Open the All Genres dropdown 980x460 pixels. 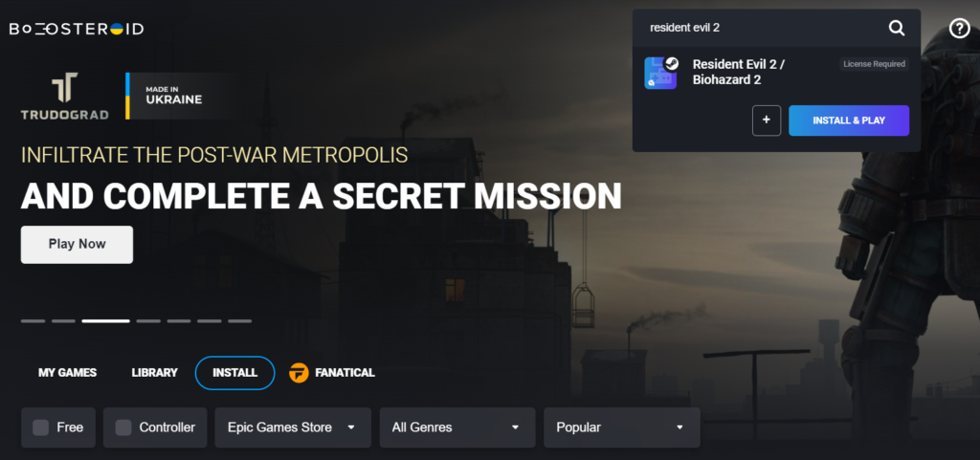tap(457, 427)
